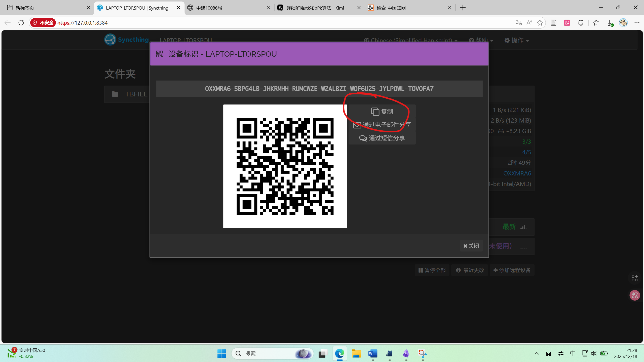Click the browser back arrow
Image resolution: width=644 pixels, height=362 pixels.
pyautogui.click(x=8, y=23)
